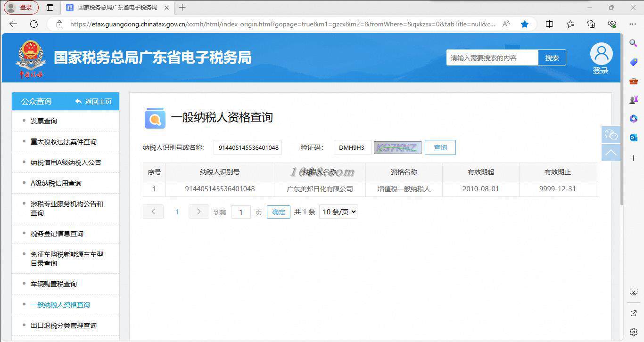Open the browser collections icon
Screen dimensions: 644x342
click(x=591, y=24)
